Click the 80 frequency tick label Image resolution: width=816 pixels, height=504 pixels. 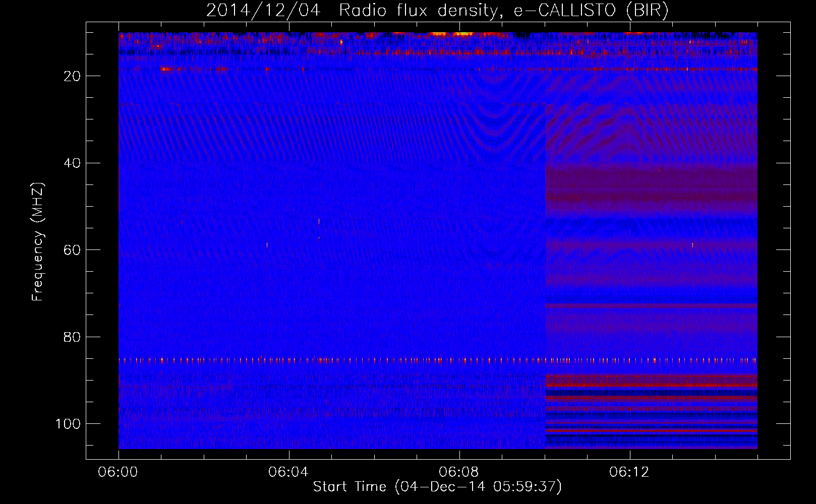[72, 337]
